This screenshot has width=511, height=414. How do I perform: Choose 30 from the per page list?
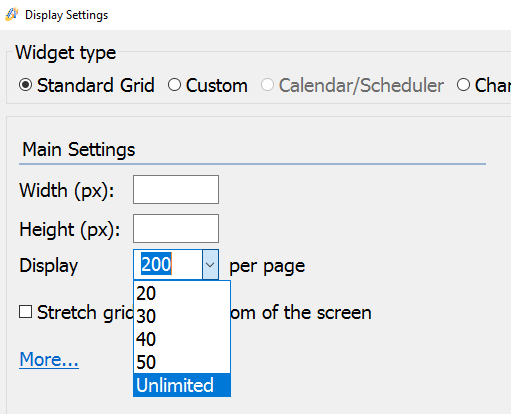(x=182, y=316)
